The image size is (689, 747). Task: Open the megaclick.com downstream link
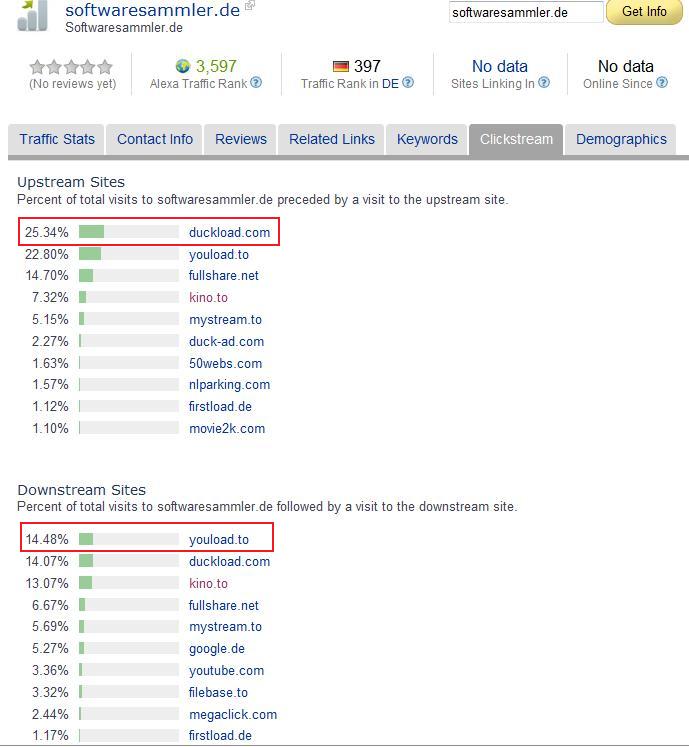coord(232,714)
